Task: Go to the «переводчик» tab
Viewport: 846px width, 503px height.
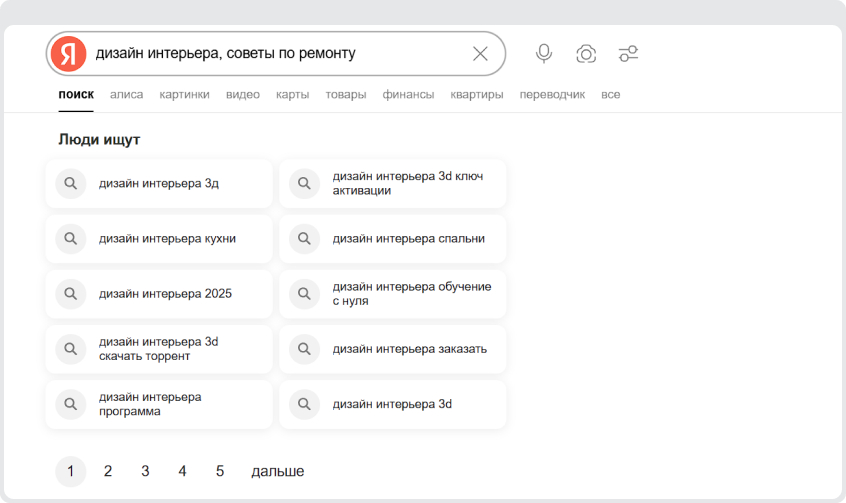Action: (x=552, y=94)
